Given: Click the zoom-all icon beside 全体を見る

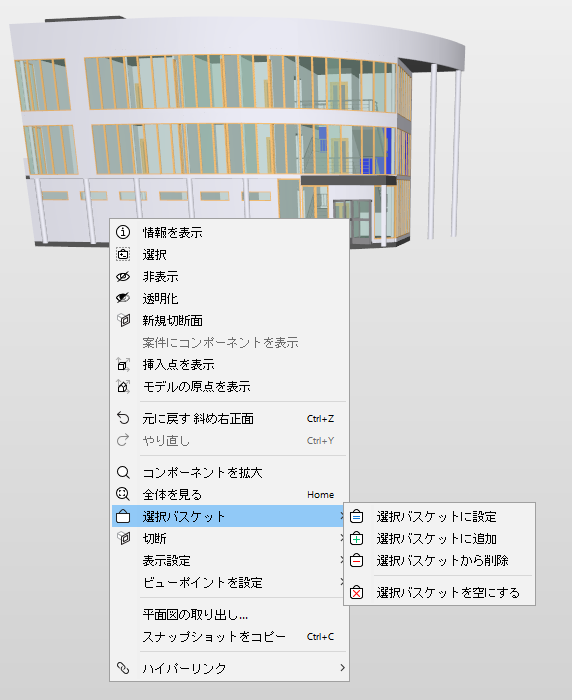Looking at the screenshot, I should (123, 494).
